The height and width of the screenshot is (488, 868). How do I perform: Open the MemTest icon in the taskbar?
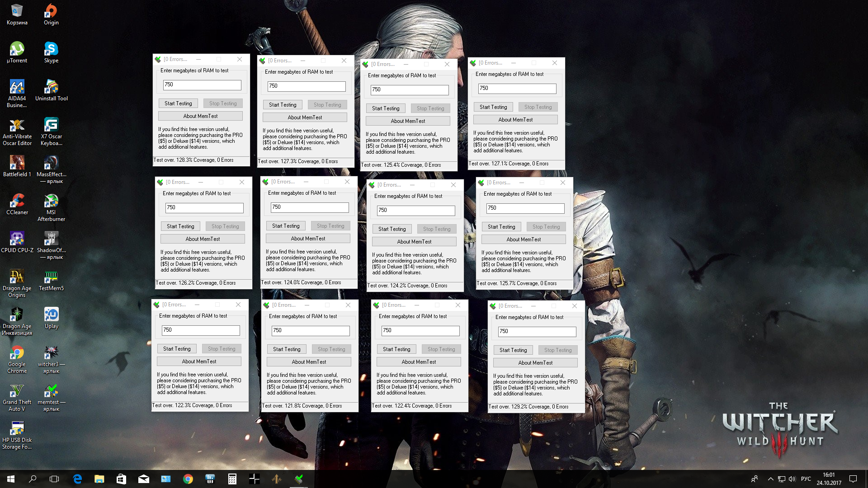tap(299, 479)
